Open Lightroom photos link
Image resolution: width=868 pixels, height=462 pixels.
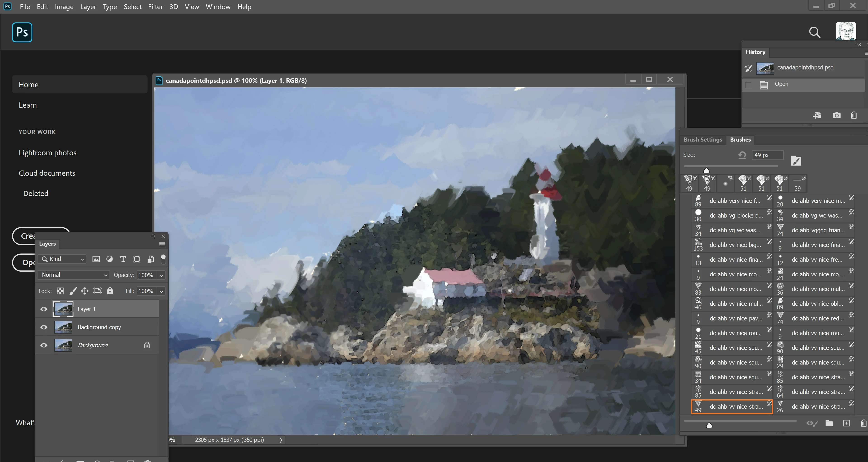47,153
